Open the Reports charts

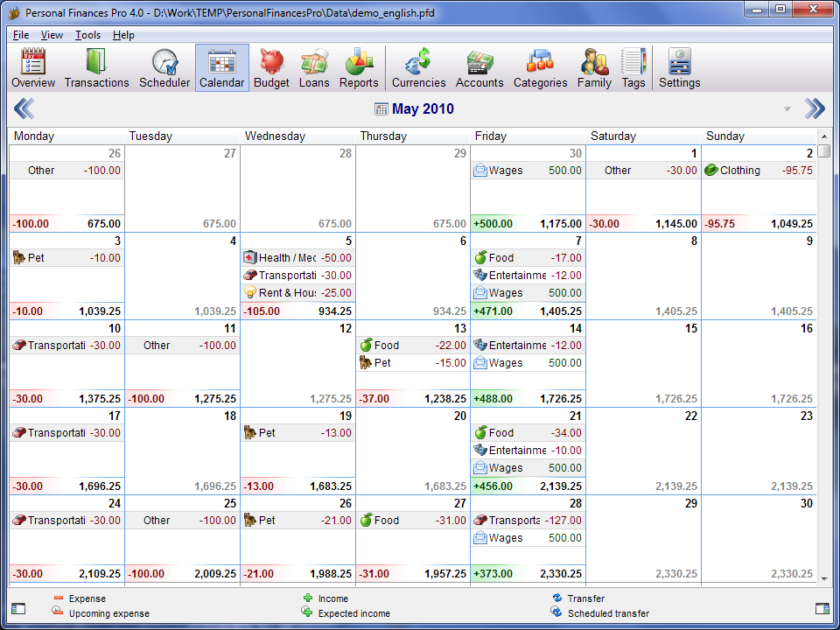[359, 68]
